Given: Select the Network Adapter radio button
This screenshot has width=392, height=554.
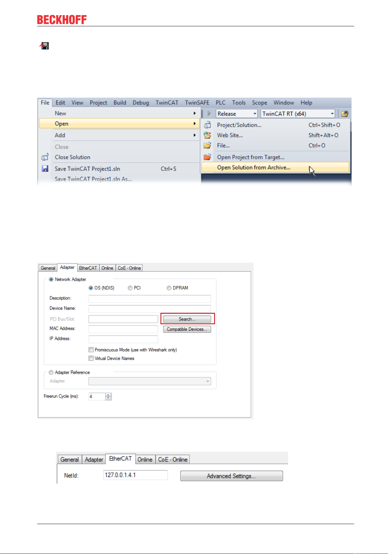Looking at the screenshot, I should [x=51, y=279].
